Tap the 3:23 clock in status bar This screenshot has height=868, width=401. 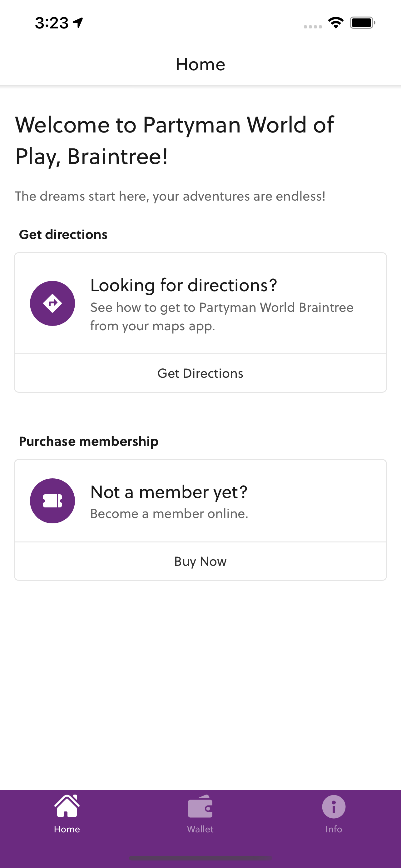point(52,23)
